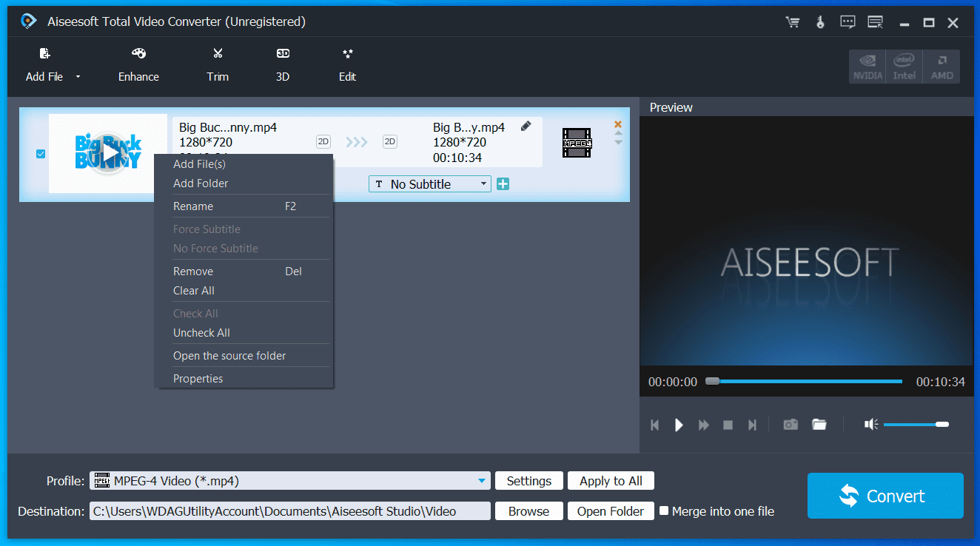This screenshot has width=980, height=546.
Task: Click the Browse button
Action: tap(529, 511)
